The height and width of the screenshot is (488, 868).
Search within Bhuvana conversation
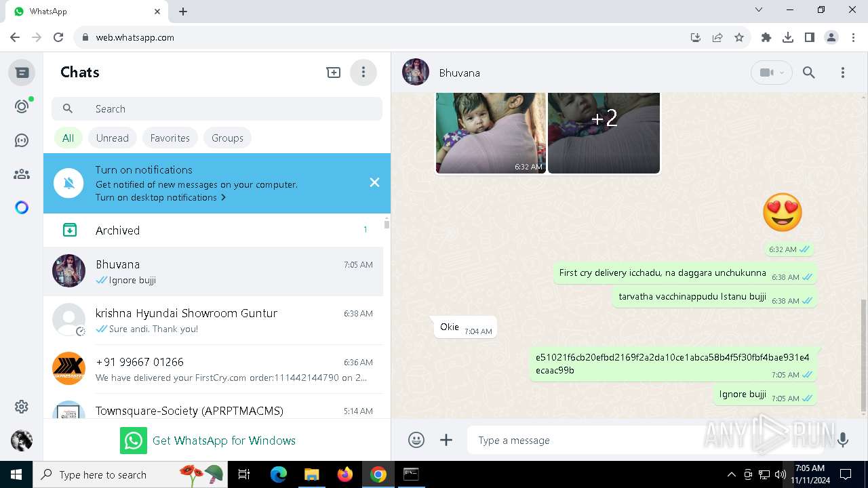point(809,73)
